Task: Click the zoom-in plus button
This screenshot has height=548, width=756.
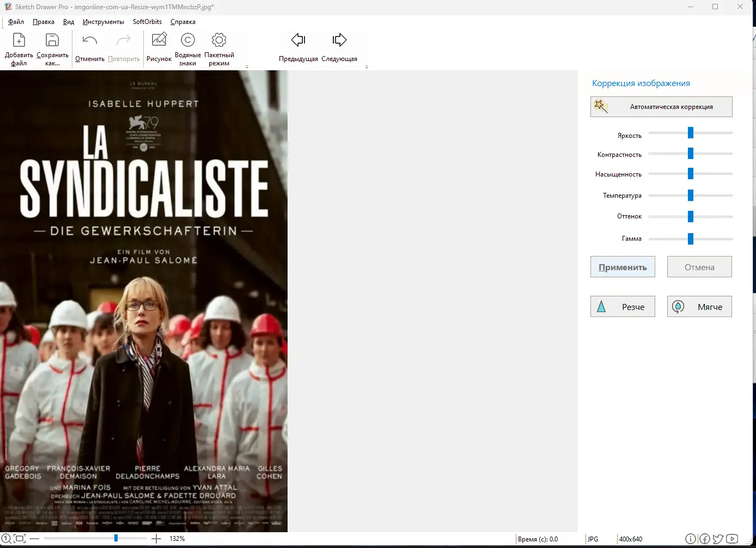Action: [156, 539]
